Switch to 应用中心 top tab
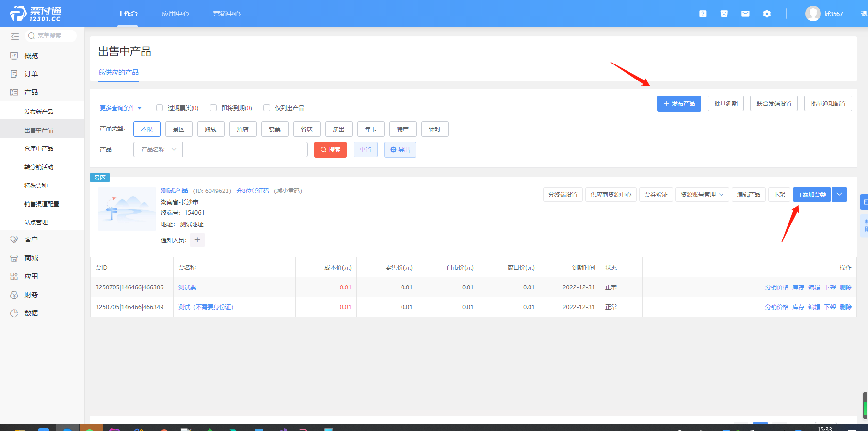Image resolution: width=868 pixels, height=431 pixels. 176,14
